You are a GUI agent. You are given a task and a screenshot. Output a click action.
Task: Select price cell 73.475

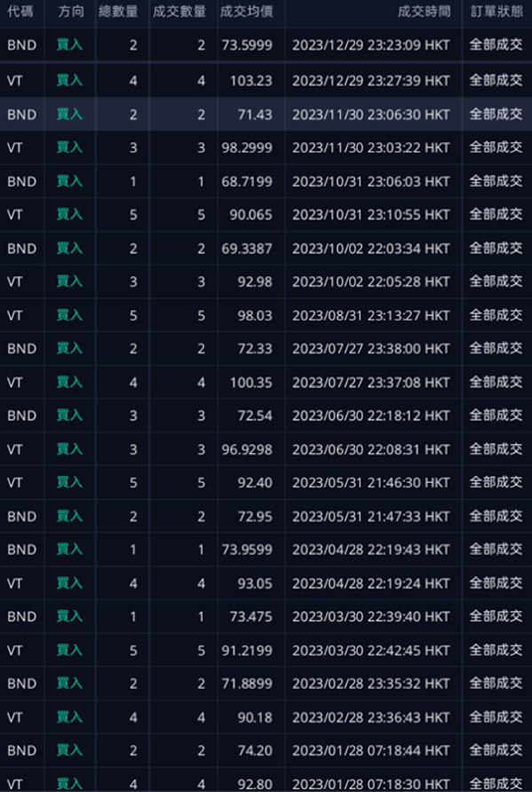[x=251, y=617]
